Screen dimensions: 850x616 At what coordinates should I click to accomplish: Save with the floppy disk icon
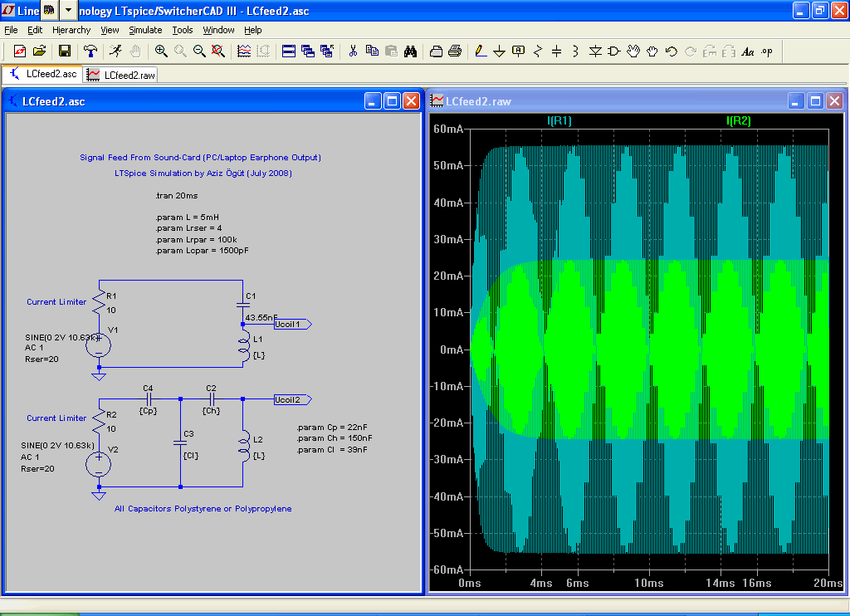click(x=65, y=51)
